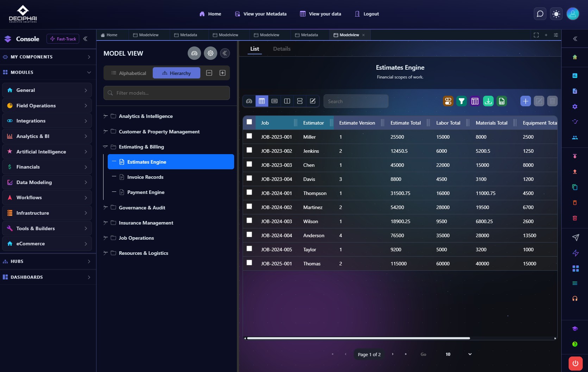Switch to list rows view icon

tap(275, 101)
